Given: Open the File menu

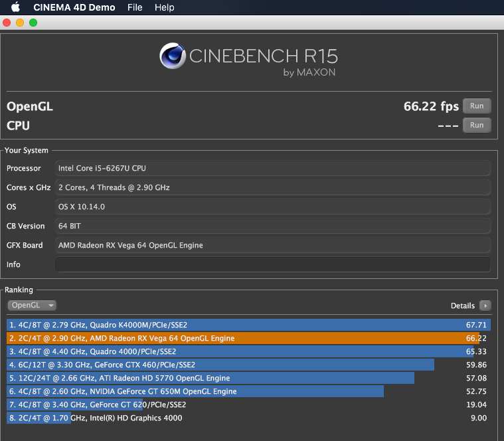Looking at the screenshot, I should [135, 7].
